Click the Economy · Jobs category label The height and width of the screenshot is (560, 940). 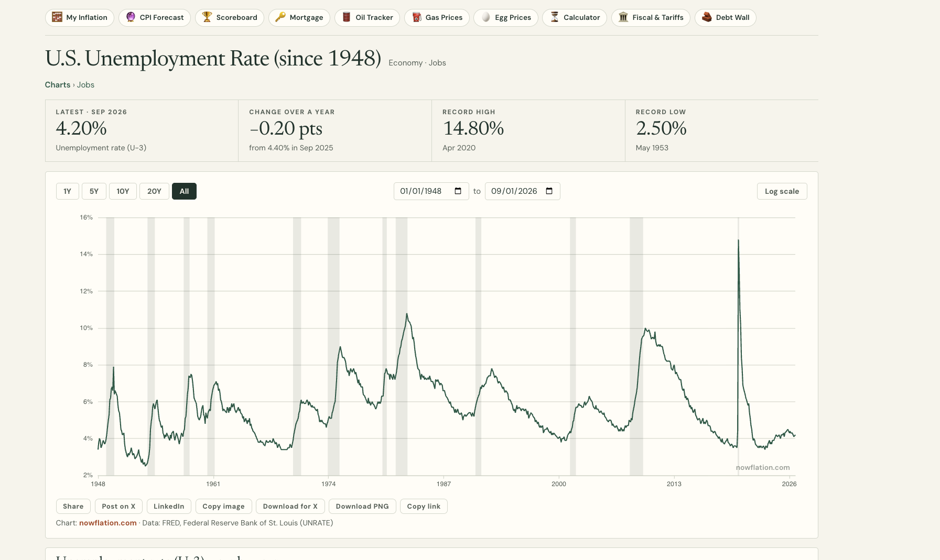417,63
